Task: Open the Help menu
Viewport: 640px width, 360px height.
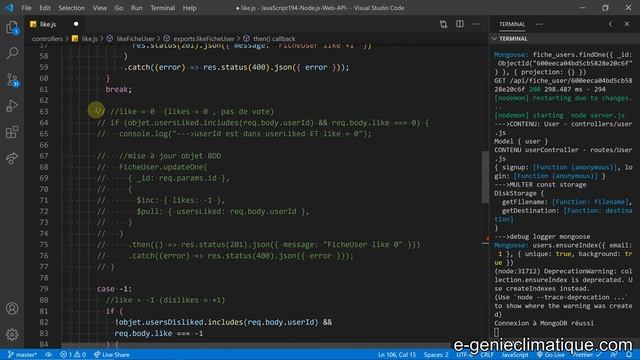Action: (189, 8)
